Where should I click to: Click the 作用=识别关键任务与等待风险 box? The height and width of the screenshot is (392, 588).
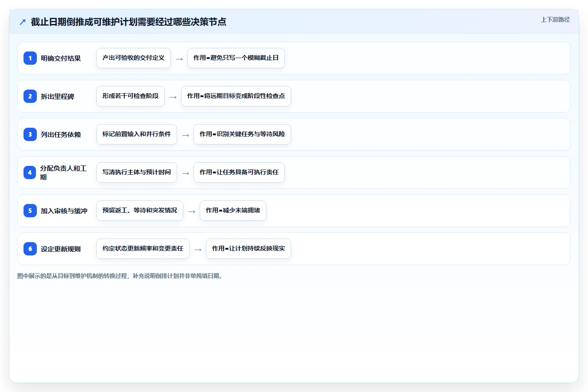[x=242, y=134]
